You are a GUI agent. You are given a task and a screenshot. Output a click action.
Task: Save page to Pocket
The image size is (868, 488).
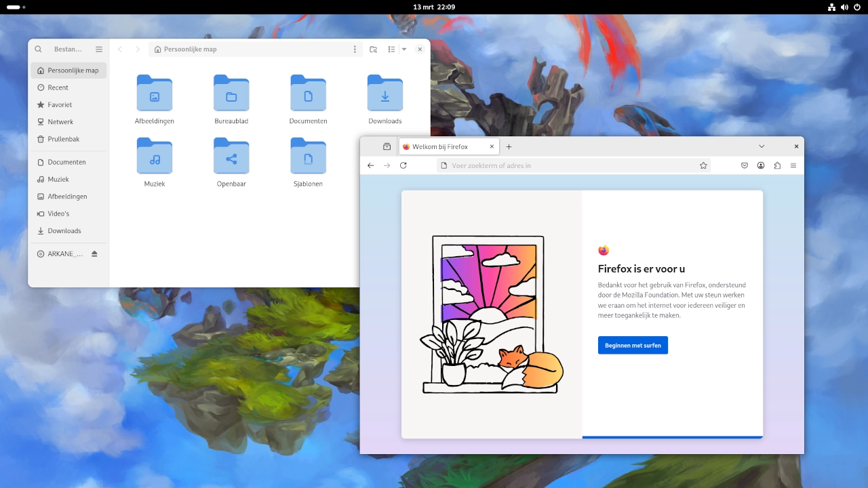(x=744, y=165)
